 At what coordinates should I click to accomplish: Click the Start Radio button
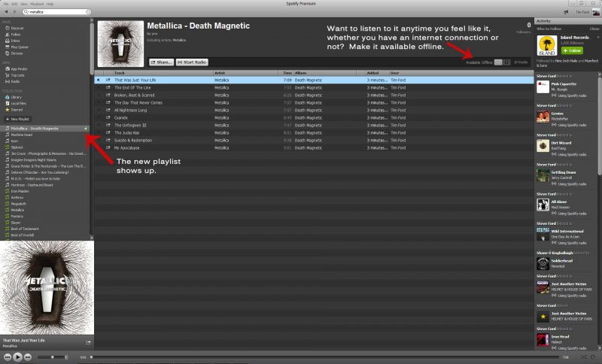(193, 62)
